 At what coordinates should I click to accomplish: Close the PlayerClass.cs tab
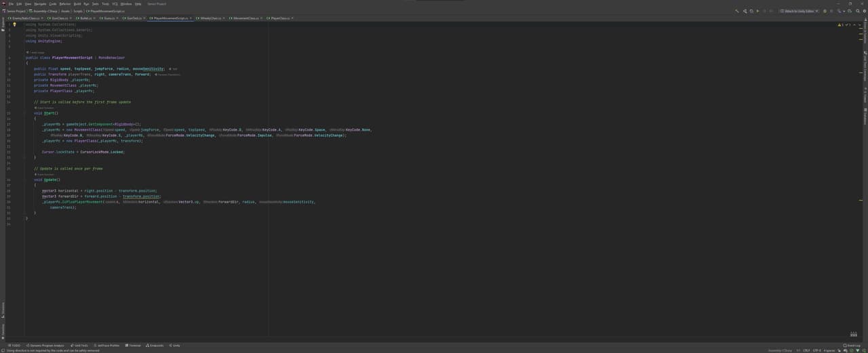(x=291, y=18)
